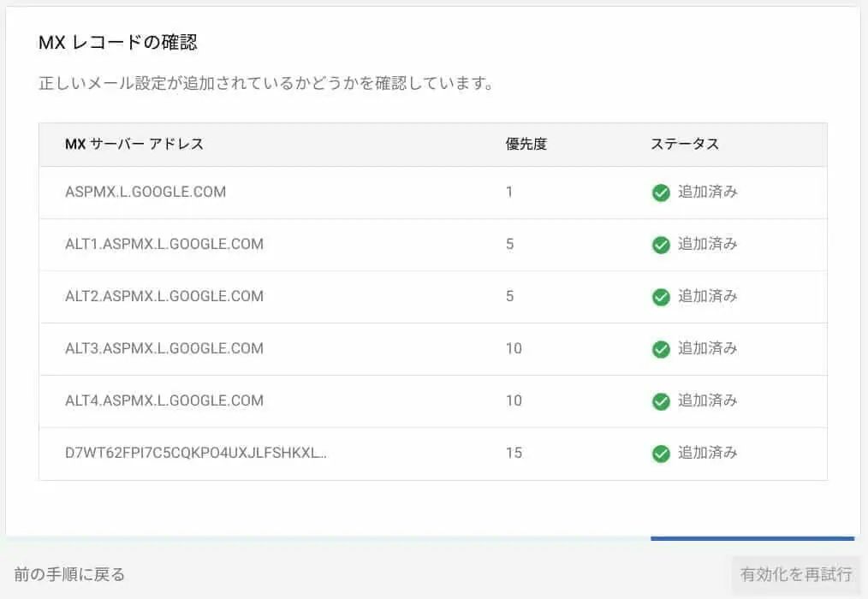Click the truncated D7WT62FPI7C5CQKPO4UX address

[x=196, y=453]
